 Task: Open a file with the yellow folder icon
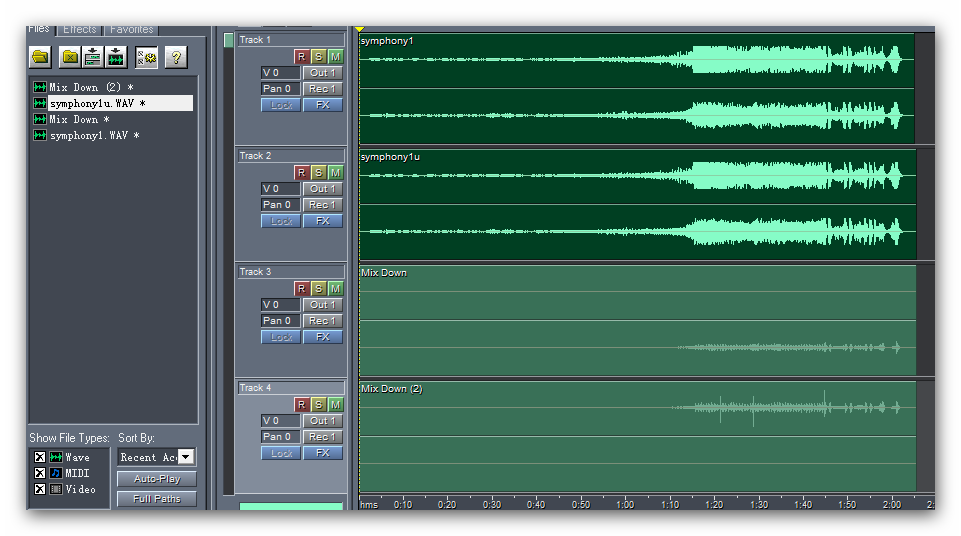pyautogui.click(x=40, y=58)
